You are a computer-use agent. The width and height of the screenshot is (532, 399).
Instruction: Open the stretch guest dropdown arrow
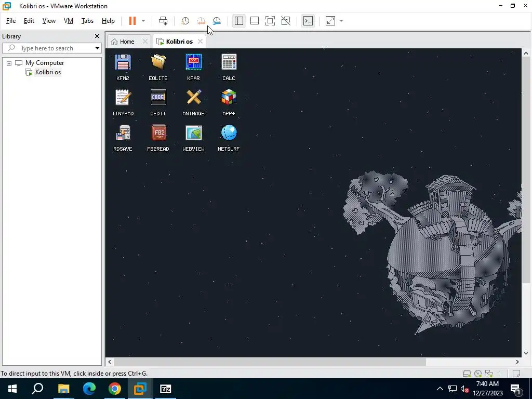pos(341,21)
